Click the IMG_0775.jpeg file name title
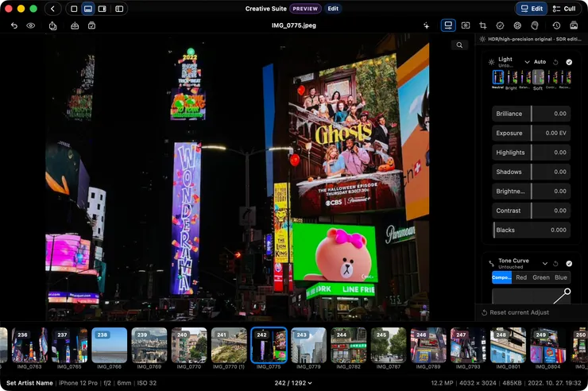 click(x=294, y=25)
